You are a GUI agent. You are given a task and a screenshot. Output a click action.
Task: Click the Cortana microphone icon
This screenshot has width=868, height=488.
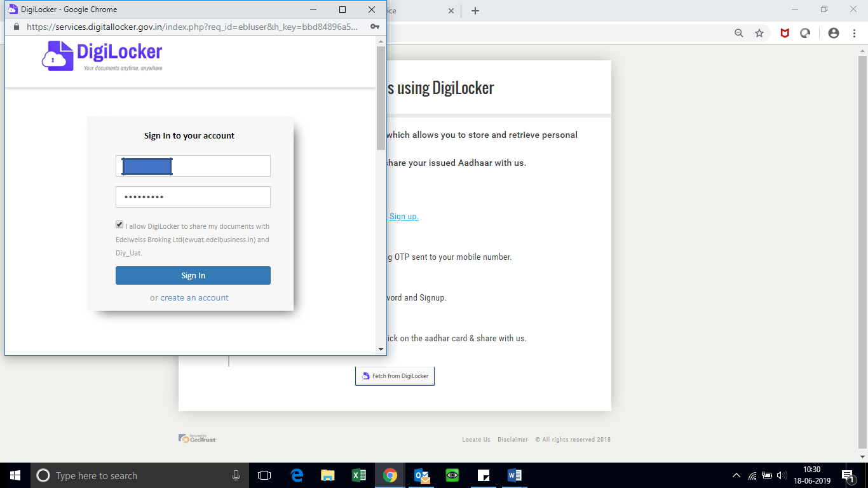236,475
